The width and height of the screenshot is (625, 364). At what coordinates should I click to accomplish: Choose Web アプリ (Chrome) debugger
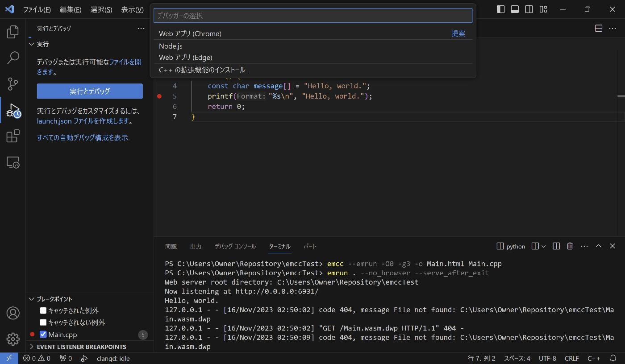point(313,33)
